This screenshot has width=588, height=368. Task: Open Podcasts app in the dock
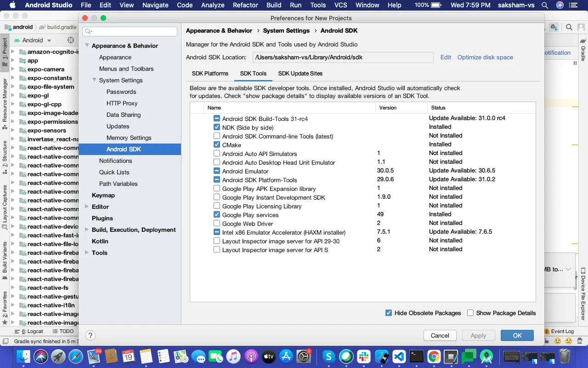click(x=251, y=356)
